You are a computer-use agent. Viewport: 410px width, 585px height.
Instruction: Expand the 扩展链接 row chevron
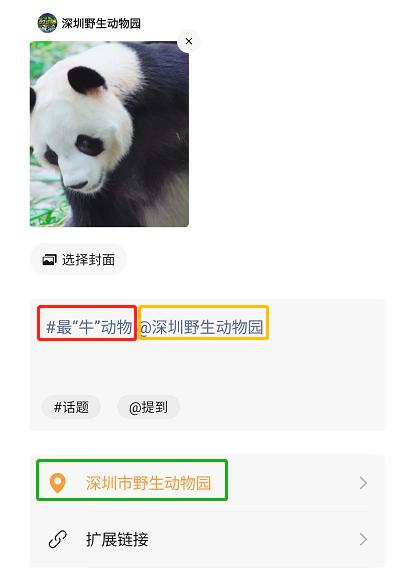pos(363,539)
